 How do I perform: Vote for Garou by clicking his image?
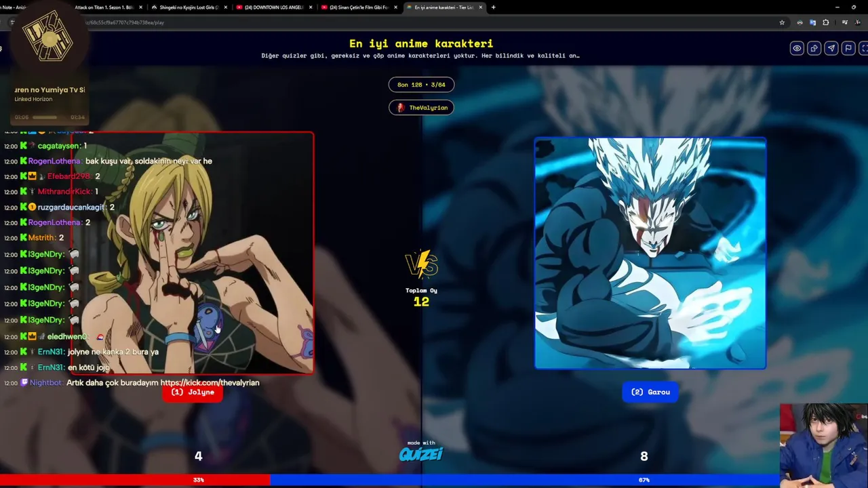[650, 253]
